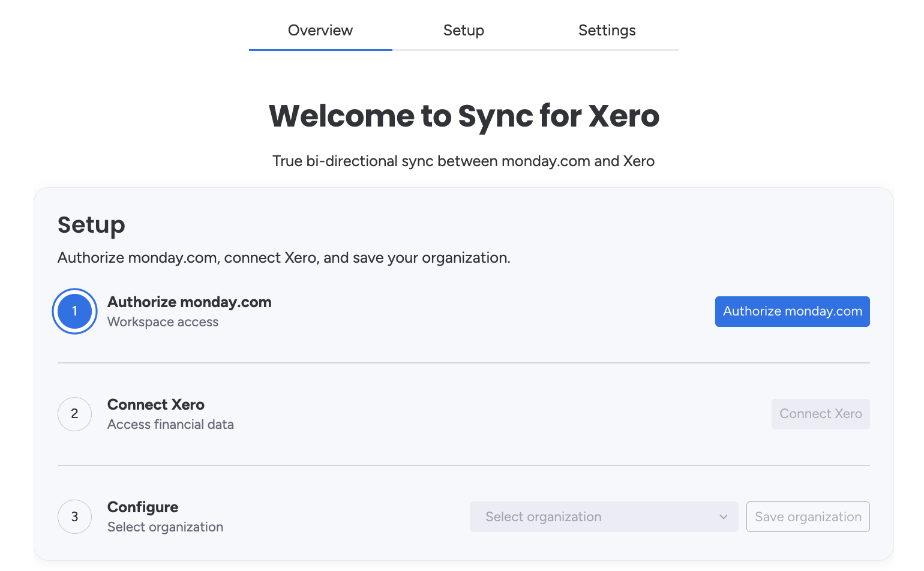The height and width of the screenshot is (571, 924).
Task: Click the Save organization button
Action: pyautogui.click(x=808, y=516)
